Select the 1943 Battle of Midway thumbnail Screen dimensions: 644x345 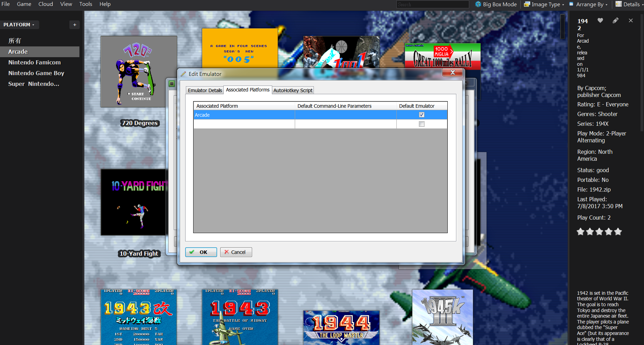tap(240, 317)
